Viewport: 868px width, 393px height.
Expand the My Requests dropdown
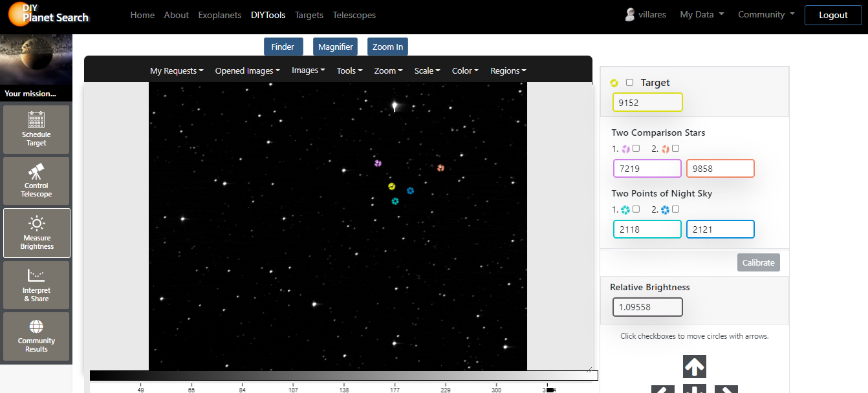(177, 71)
